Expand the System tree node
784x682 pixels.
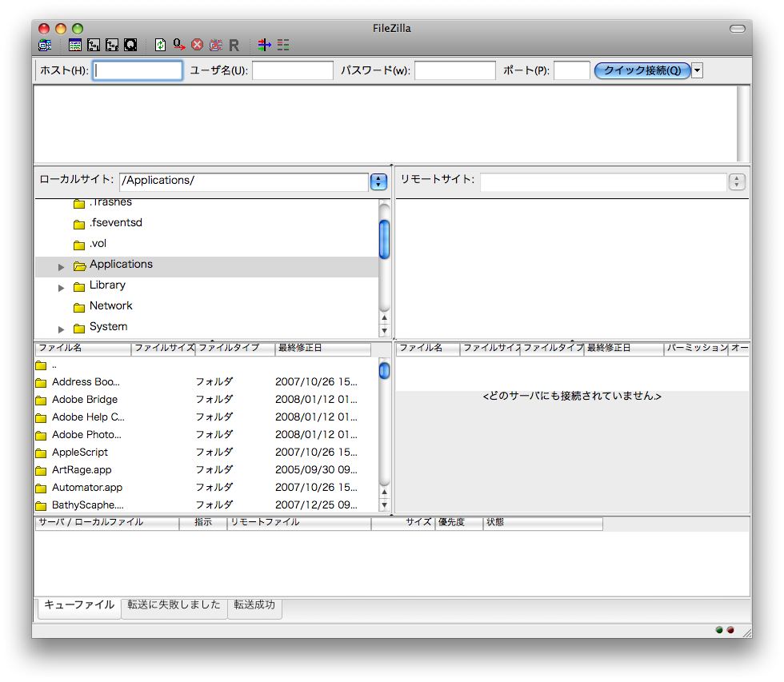click(61, 329)
